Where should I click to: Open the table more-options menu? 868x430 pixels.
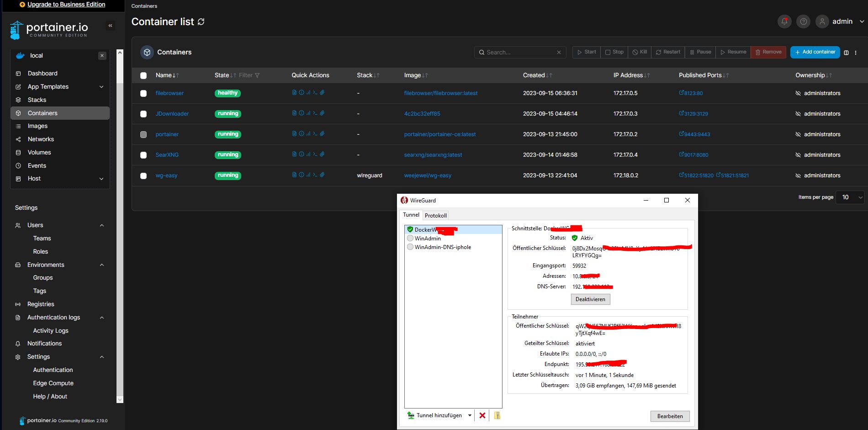click(856, 53)
